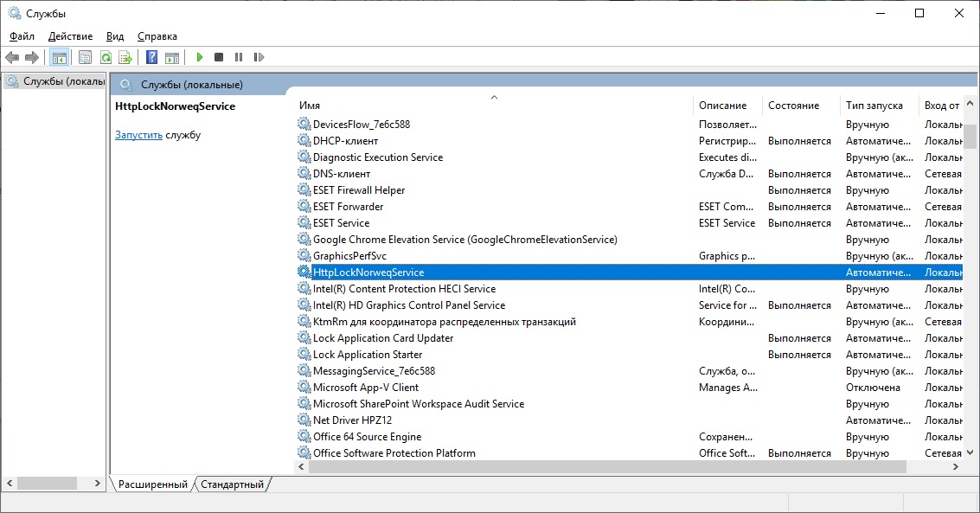The width and height of the screenshot is (980, 513).
Task: Click the Export list toolbar icon
Action: [125, 57]
